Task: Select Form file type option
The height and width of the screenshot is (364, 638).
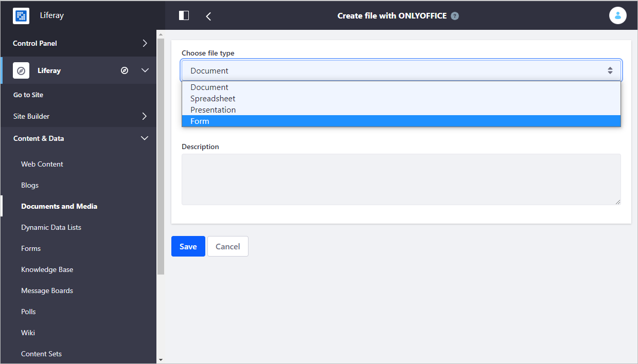Action: pos(401,121)
